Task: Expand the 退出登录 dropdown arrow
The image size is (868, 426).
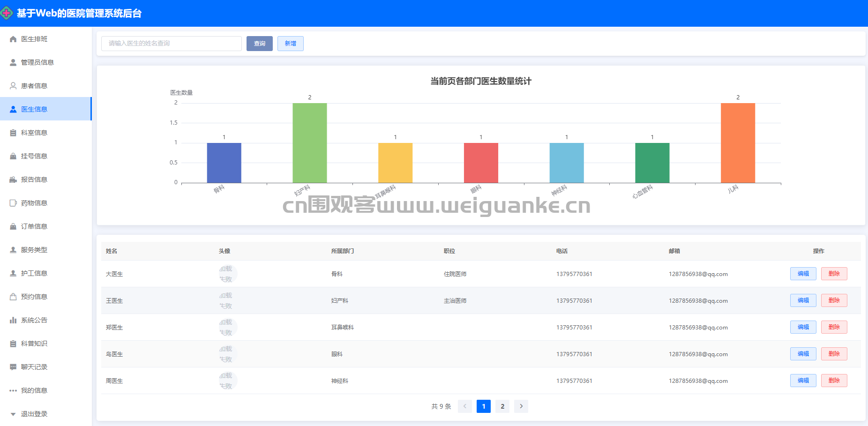Action: (13, 414)
